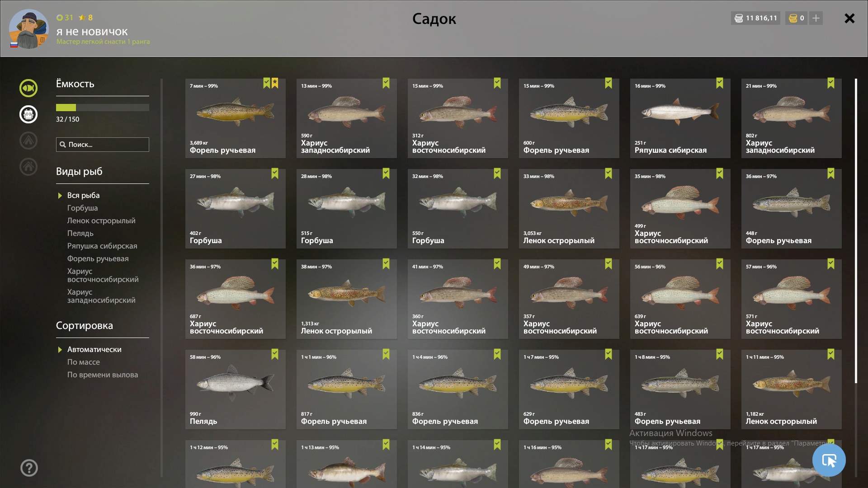Click the Ёмкость capacity progress bar
Image resolution: width=868 pixels, height=488 pixels.
coord(102,108)
